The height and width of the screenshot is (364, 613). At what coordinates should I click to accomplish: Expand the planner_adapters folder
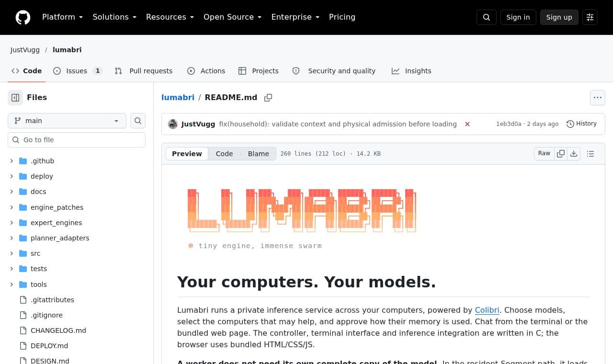pos(11,238)
